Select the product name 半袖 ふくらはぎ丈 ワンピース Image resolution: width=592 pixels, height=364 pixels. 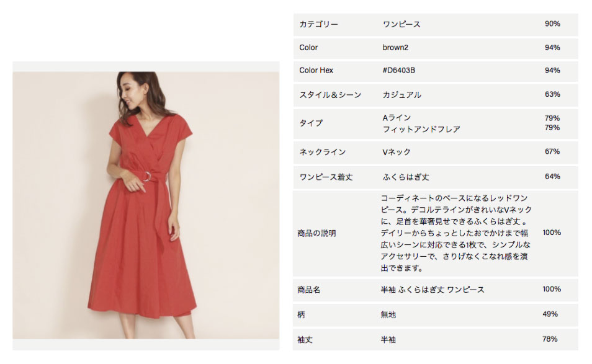(x=433, y=290)
